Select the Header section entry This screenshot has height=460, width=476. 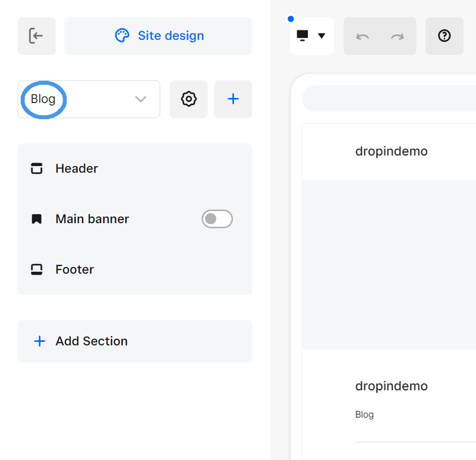point(76,168)
